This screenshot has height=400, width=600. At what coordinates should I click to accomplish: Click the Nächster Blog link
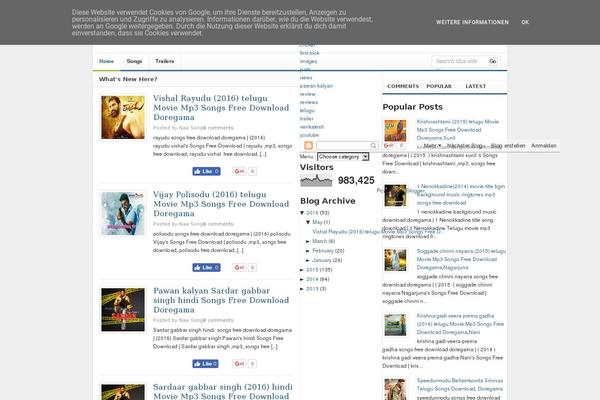[465, 146]
